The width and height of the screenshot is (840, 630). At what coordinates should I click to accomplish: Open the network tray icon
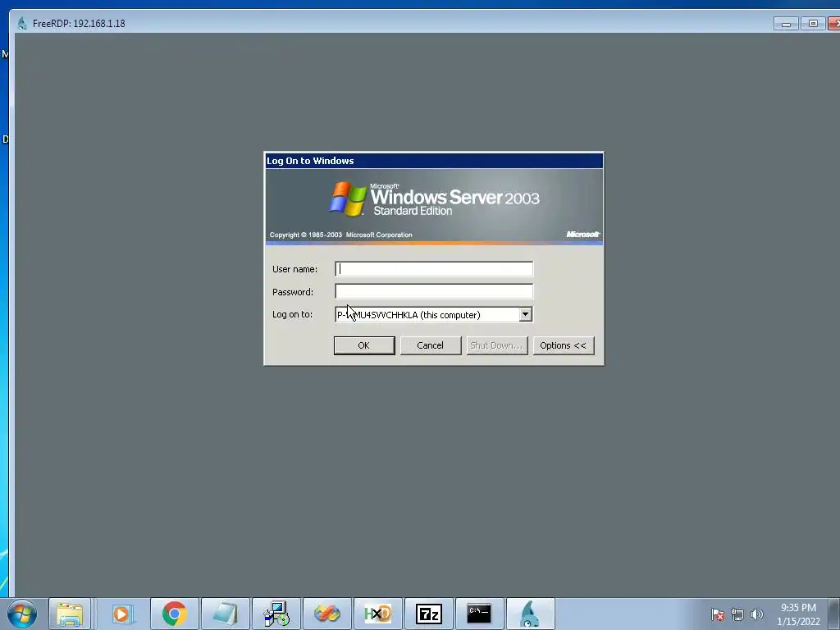pyautogui.click(x=737, y=614)
